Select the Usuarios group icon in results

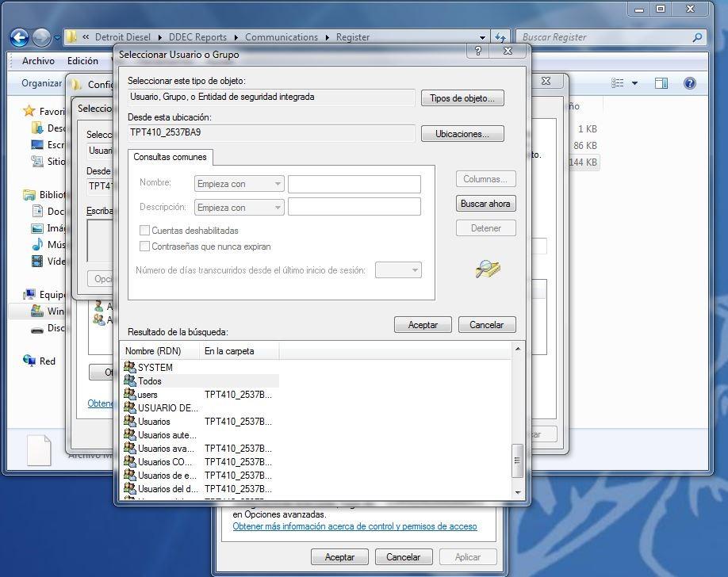coord(129,421)
